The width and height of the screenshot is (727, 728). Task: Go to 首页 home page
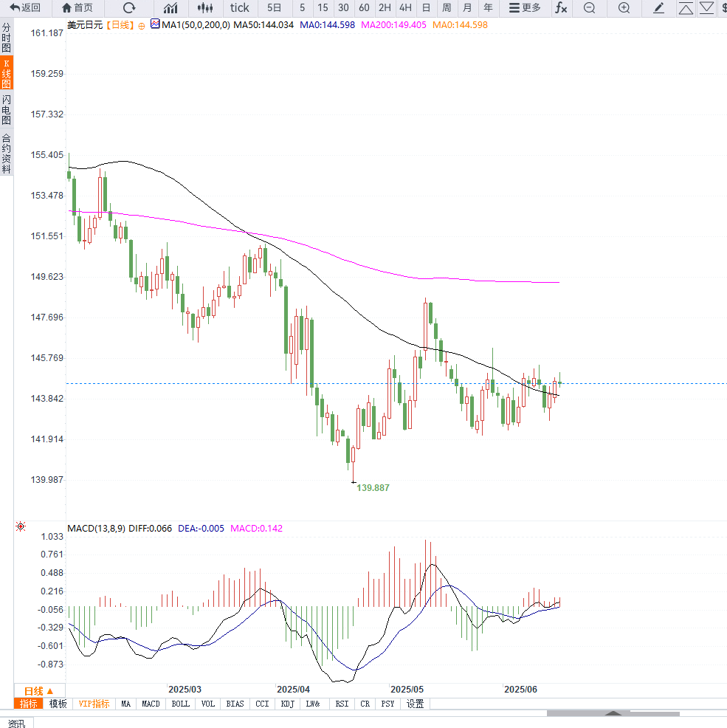pyautogui.click(x=77, y=8)
